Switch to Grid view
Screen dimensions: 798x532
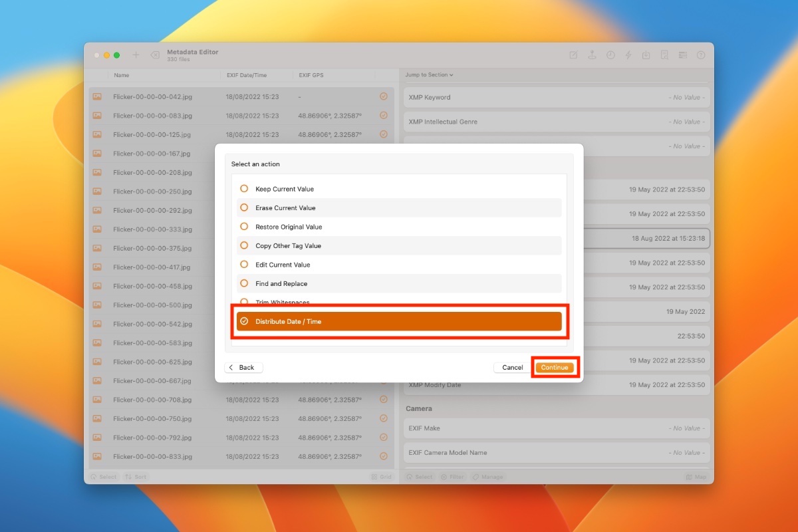coord(382,477)
